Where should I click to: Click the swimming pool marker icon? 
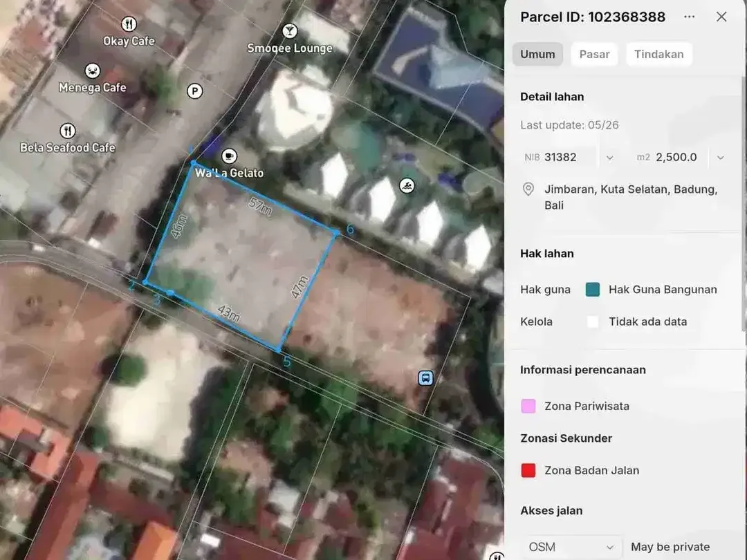pos(407,186)
